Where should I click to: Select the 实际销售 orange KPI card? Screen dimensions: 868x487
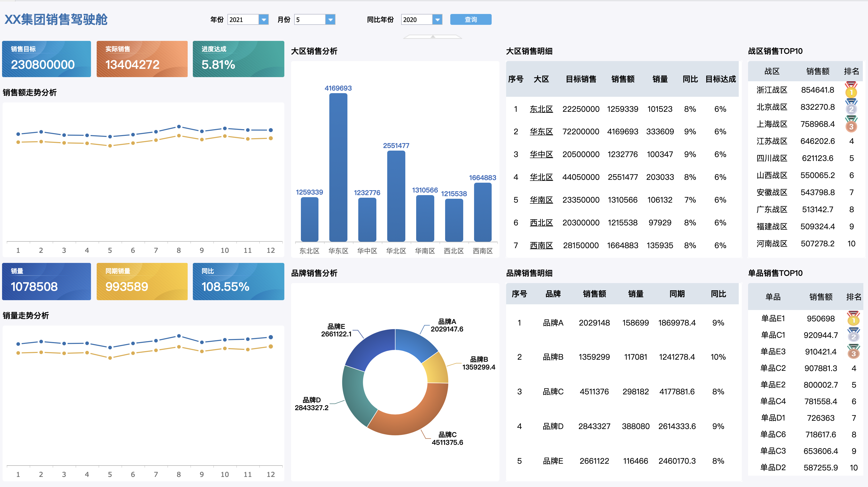click(x=142, y=59)
